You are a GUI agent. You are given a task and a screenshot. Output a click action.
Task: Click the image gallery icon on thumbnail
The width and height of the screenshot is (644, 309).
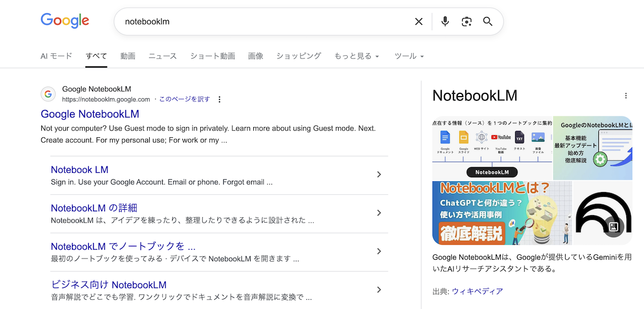click(x=614, y=227)
